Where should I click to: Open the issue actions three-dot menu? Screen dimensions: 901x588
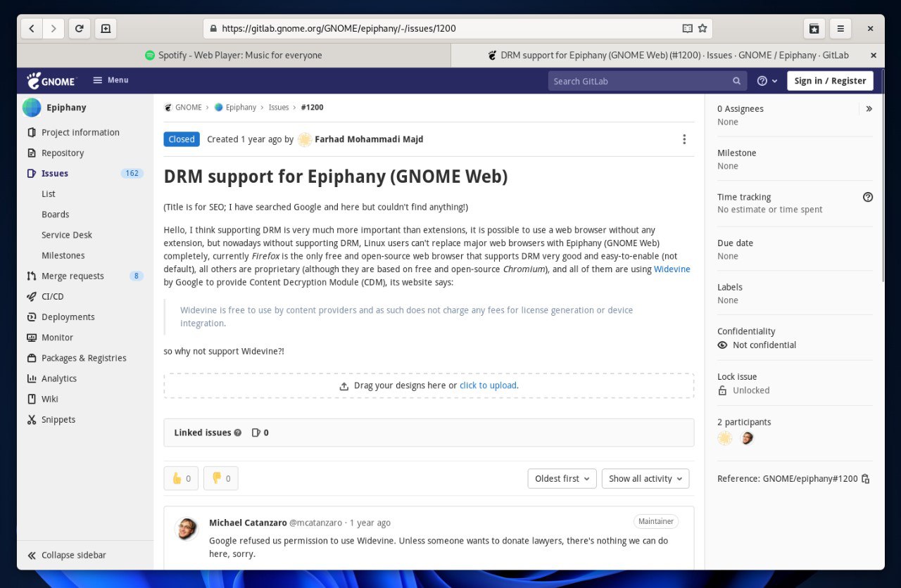coord(684,139)
